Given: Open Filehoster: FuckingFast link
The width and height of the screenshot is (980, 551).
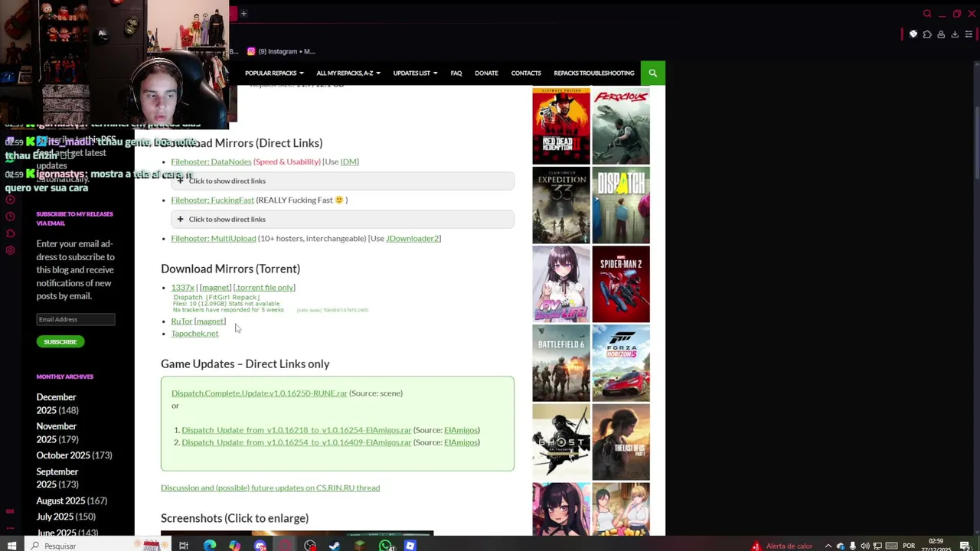Looking at the screenshot, I should (x=213, y=200).
